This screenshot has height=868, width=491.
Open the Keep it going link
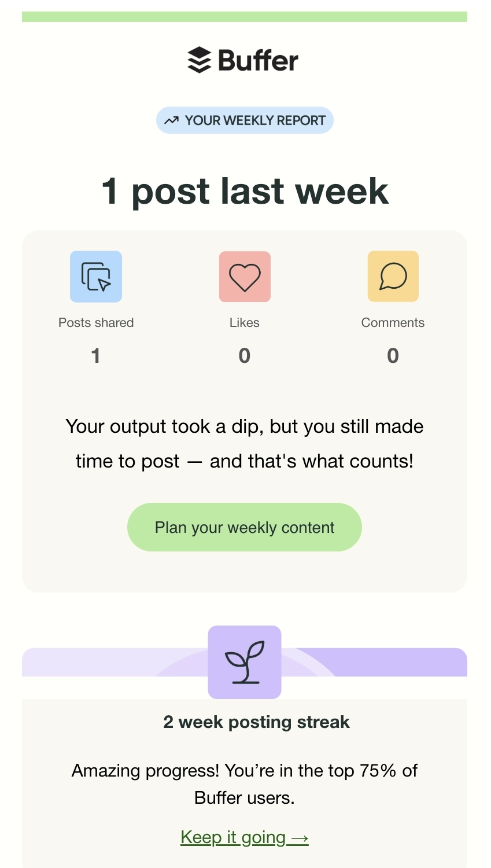coord(245,837)
